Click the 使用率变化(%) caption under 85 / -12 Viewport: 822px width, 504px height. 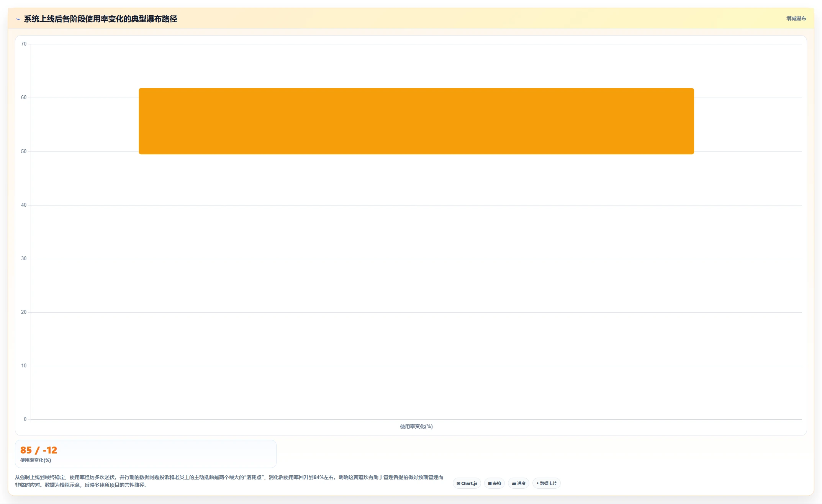point(36,460)
